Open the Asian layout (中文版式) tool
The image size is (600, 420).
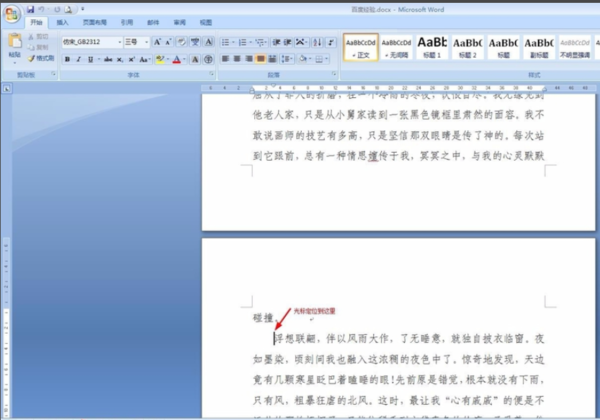tap(301, 42)
